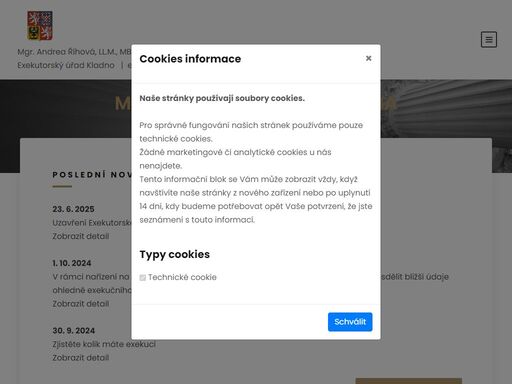Open Zobrazit detail for 23. 6. 2025
The height and width of the screenshot is (384, 512).
[81, 236]
